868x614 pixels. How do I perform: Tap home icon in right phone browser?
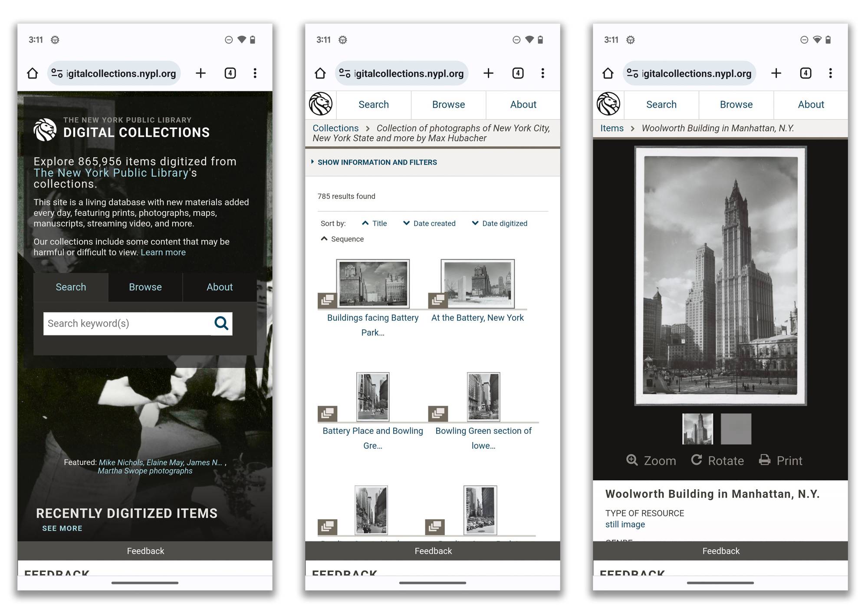coord(608,73)
